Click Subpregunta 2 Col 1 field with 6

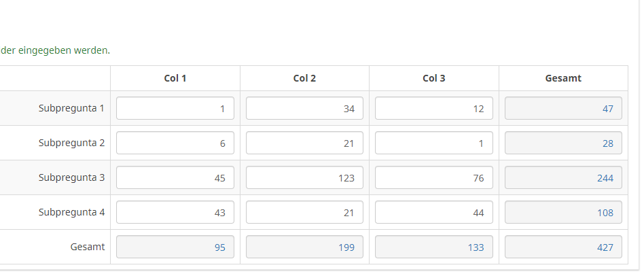[175, 143]
